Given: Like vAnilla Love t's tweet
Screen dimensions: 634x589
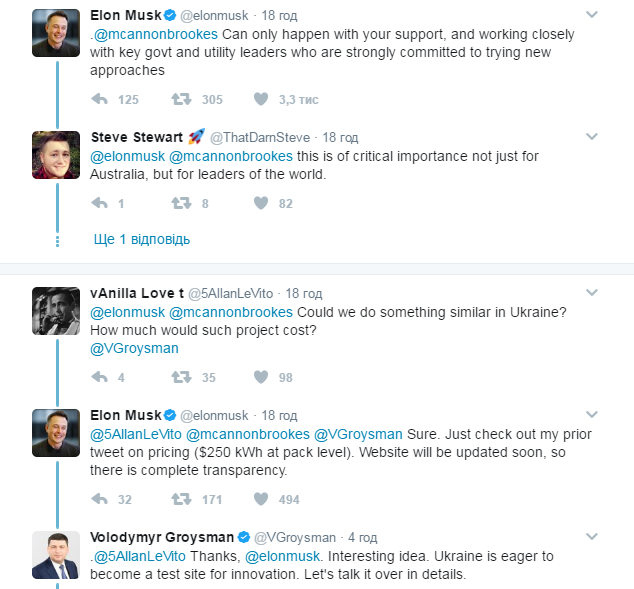Looking at the screenshot, I should [x=261, y=377].
